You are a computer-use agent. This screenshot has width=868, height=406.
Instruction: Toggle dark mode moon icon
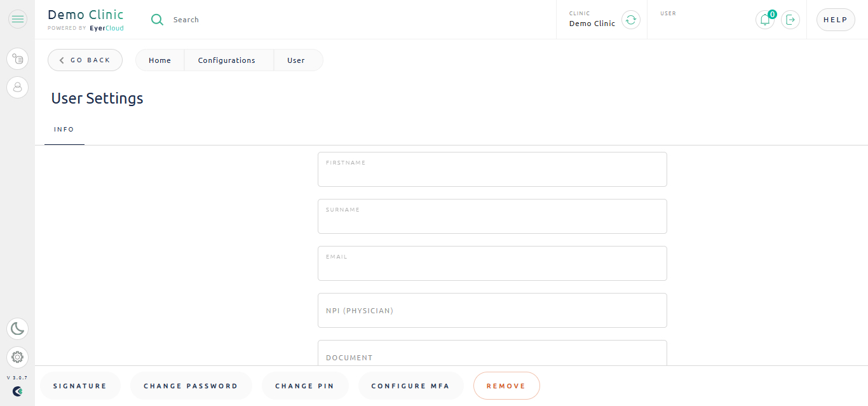tap(18, 328)
